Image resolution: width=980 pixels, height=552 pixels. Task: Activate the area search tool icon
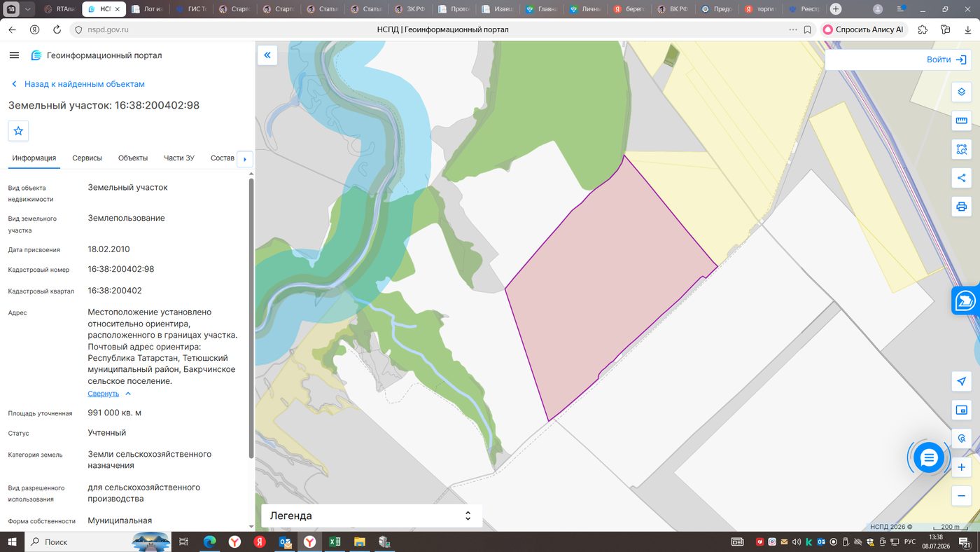click(x=961, y=149)
